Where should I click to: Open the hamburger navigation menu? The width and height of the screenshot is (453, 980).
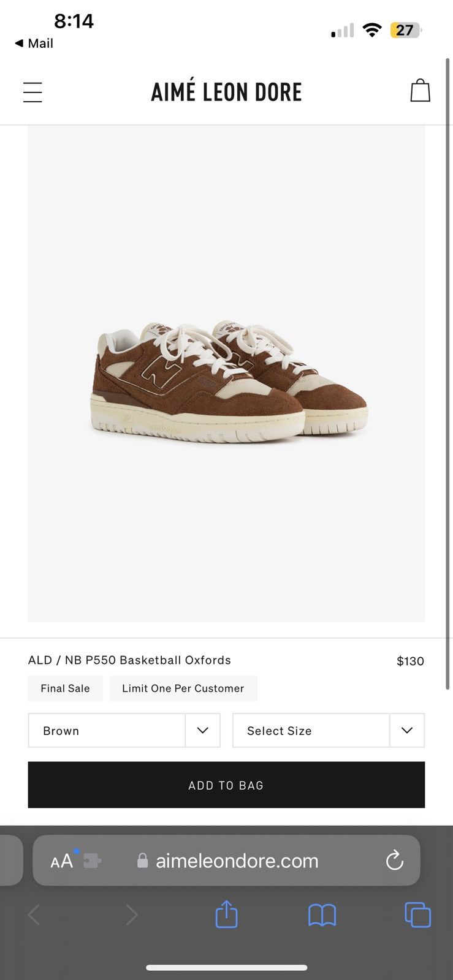pyautogui.click(x=32, y=91)
